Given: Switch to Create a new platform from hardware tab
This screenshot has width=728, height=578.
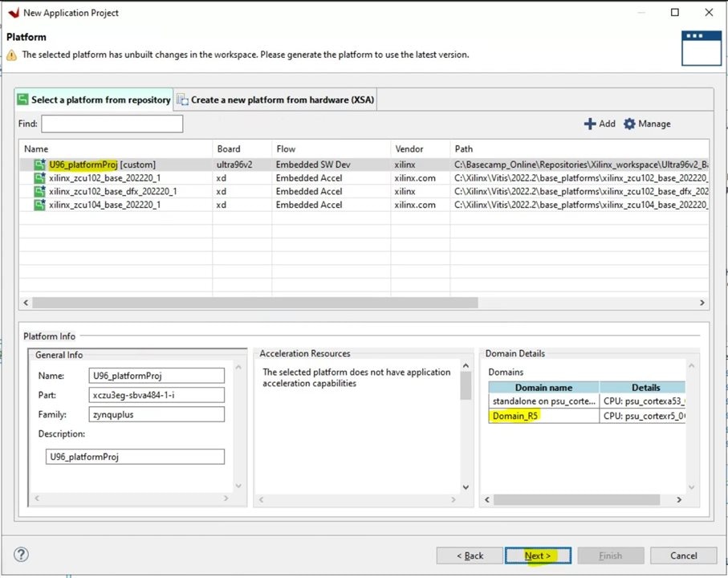Looking at the screenshot, I should pyautogui.click(x=276, y=100).
